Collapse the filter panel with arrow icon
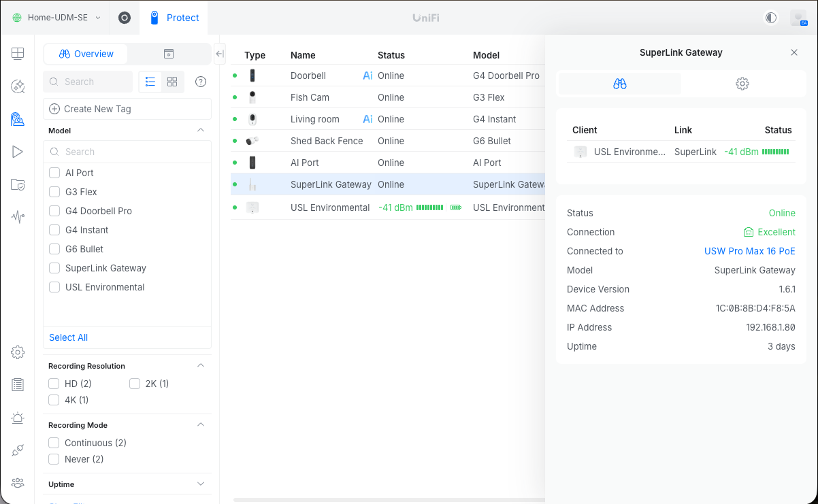The height and width of the screenshot is (504, 818). (x=219, y=54)
